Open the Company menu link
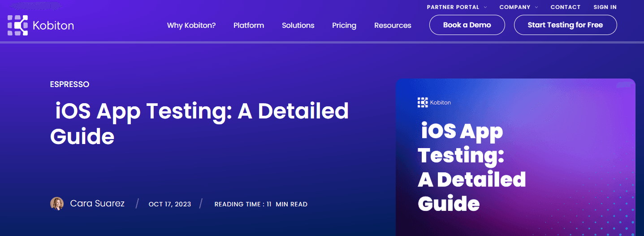 point(515,7)
